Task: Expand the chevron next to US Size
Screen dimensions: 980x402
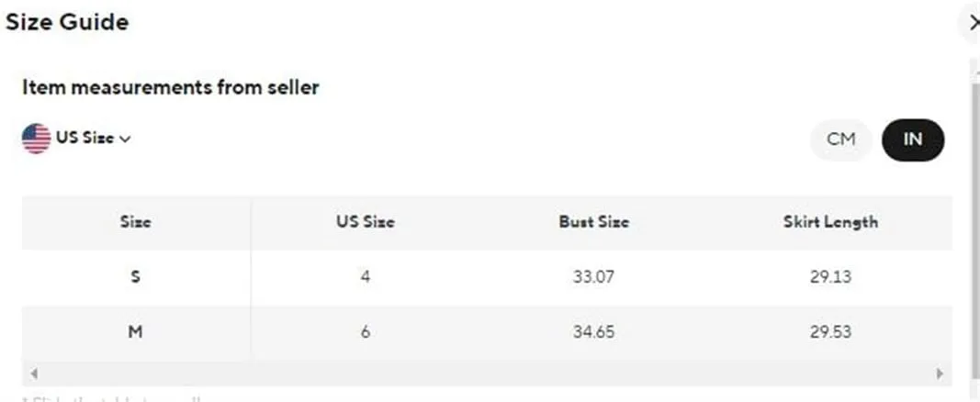Action: pos(125,140)
